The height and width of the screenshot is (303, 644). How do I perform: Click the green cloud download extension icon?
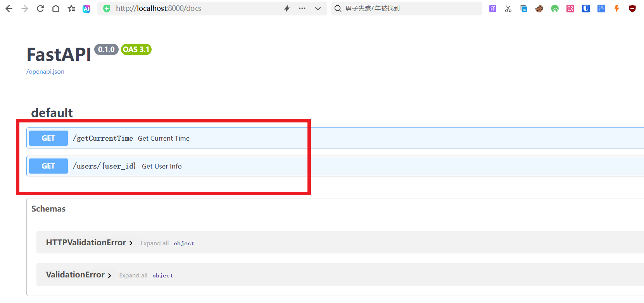[x=555, y=9]
